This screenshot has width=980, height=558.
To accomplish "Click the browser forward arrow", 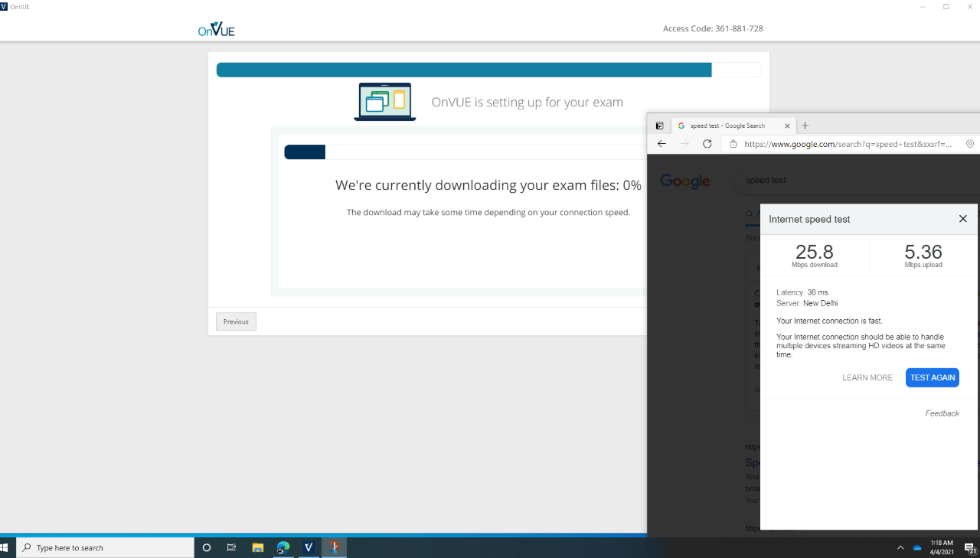I will [x=684, y=144].
